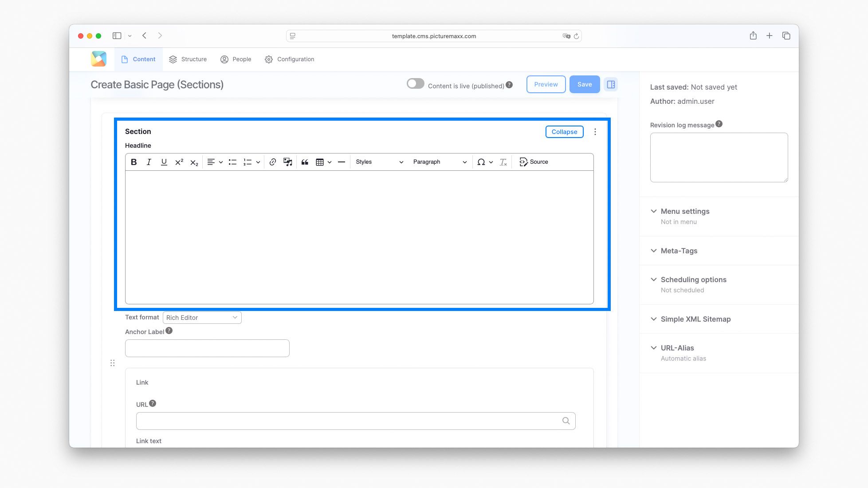
Task: Toggle bold formatting in the Headline editor
Action: (x=134, y=162)
